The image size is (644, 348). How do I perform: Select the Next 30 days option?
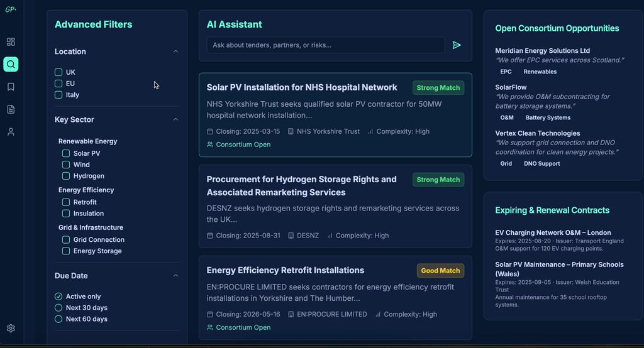point(58,308)
